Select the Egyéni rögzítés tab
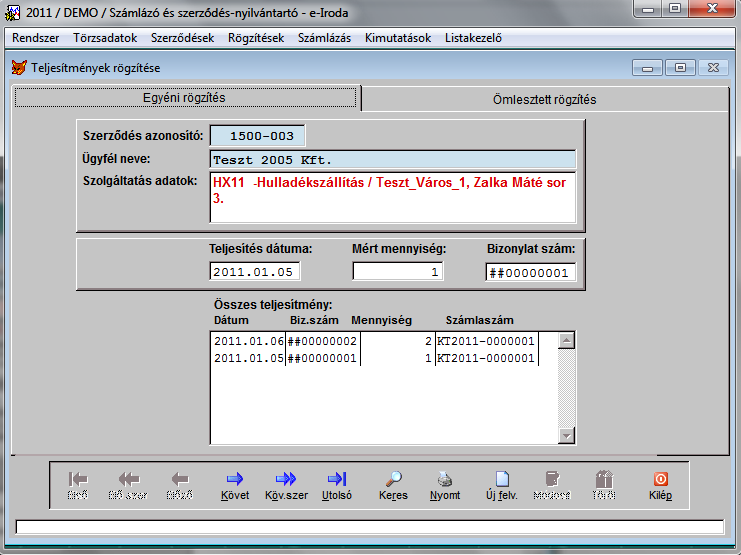Viewport: 741px width, 555px height. pos(186,98)
